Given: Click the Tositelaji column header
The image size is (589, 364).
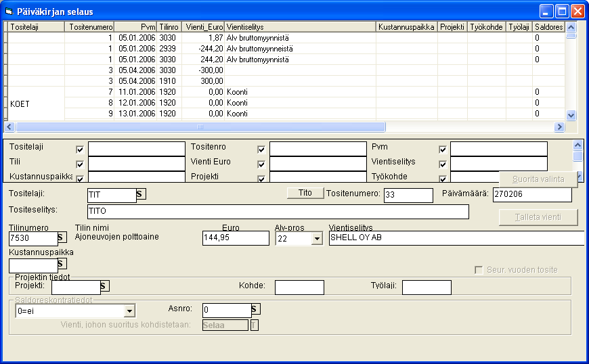Looking at the screenshot, I should pos(36,27).
